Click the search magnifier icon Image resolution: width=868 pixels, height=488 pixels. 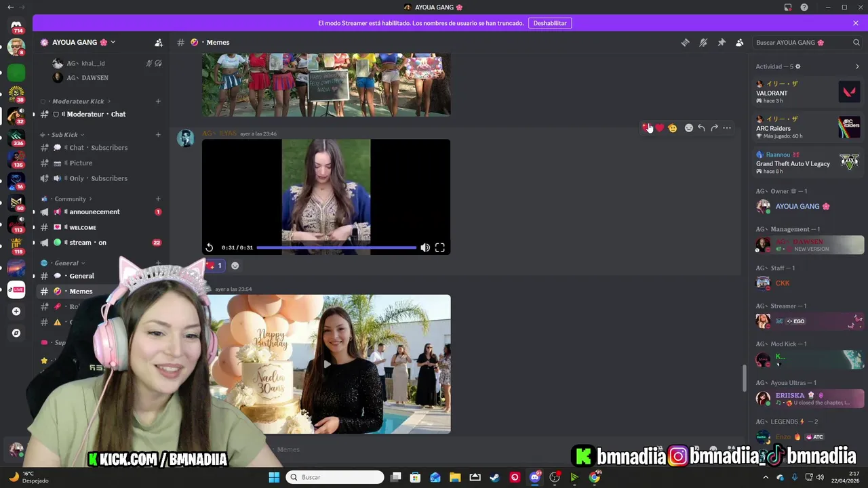coord(856,42)
